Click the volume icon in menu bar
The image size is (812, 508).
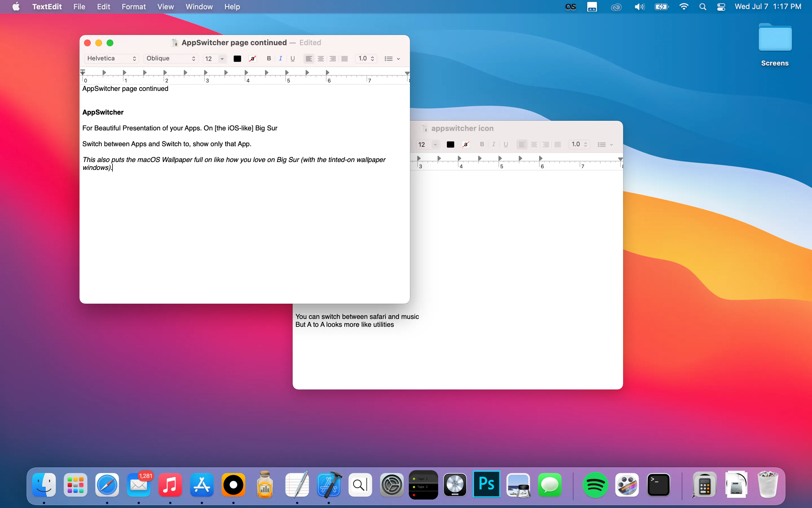pyautogui.click(x=639, y=7)
